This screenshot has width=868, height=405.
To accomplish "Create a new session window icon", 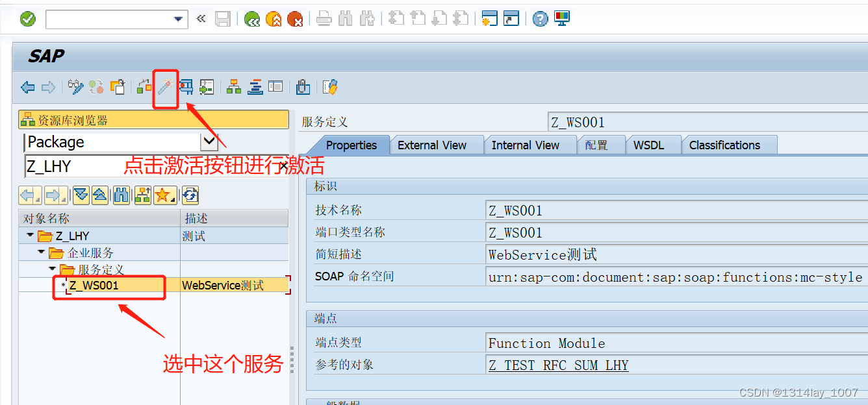I will coord(489,19).
